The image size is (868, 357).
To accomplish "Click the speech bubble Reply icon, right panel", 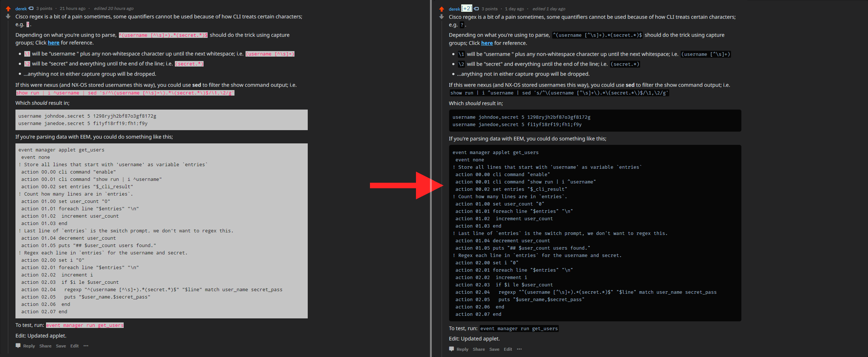I will click(x=452, y=349).
